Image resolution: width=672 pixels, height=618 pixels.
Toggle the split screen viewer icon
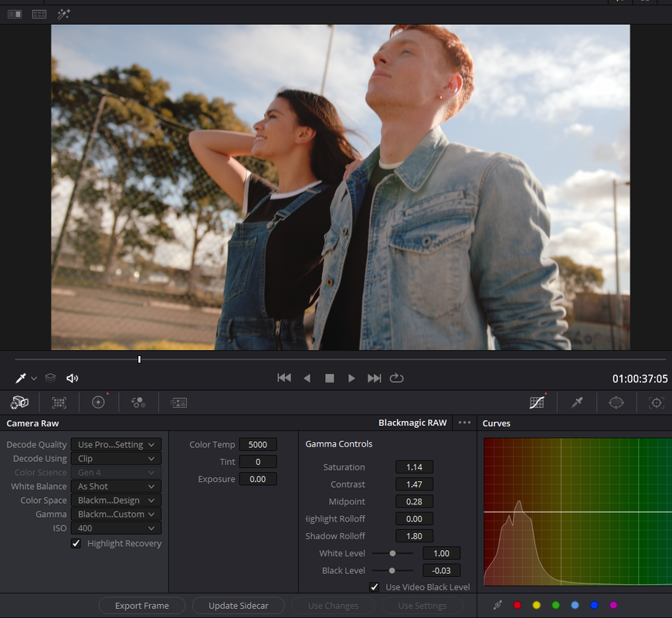point(39,14)
